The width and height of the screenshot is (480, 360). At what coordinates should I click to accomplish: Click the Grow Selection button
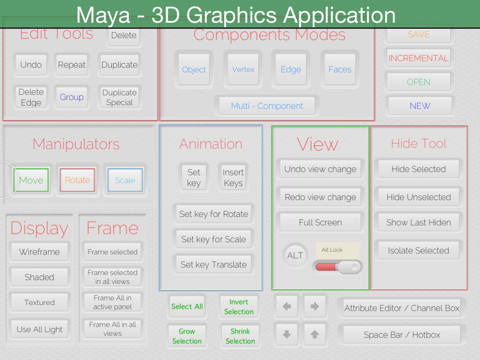187,336
